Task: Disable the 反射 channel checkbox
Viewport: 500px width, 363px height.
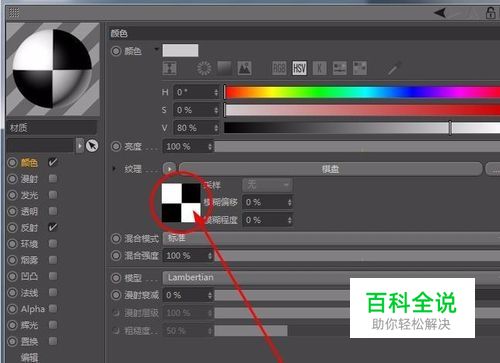Action: click(x=53, y=227)
